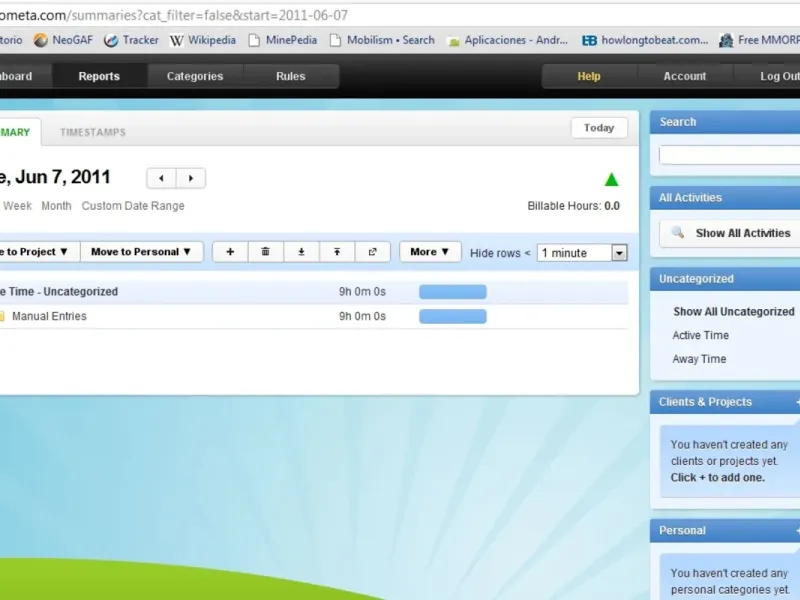The image size is (800, 600).
Task: Click the Free MMORPG bookmark icon
Action: [x=726, y=40]
